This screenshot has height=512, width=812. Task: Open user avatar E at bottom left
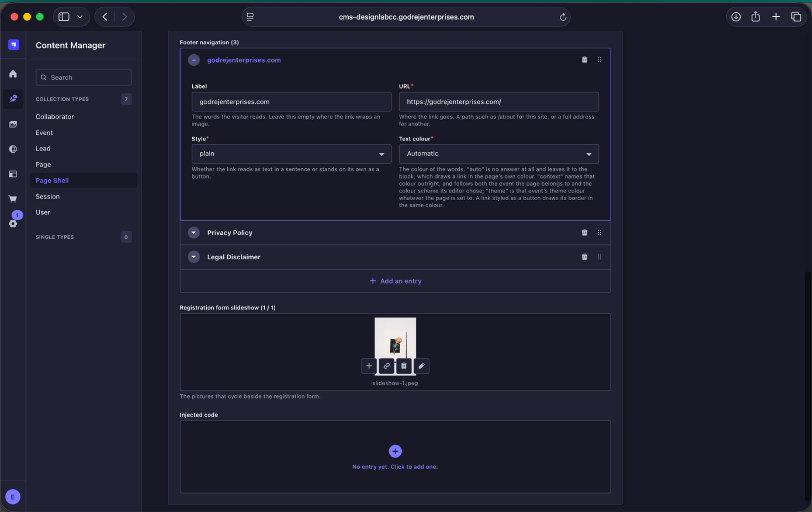click(13, 497)
